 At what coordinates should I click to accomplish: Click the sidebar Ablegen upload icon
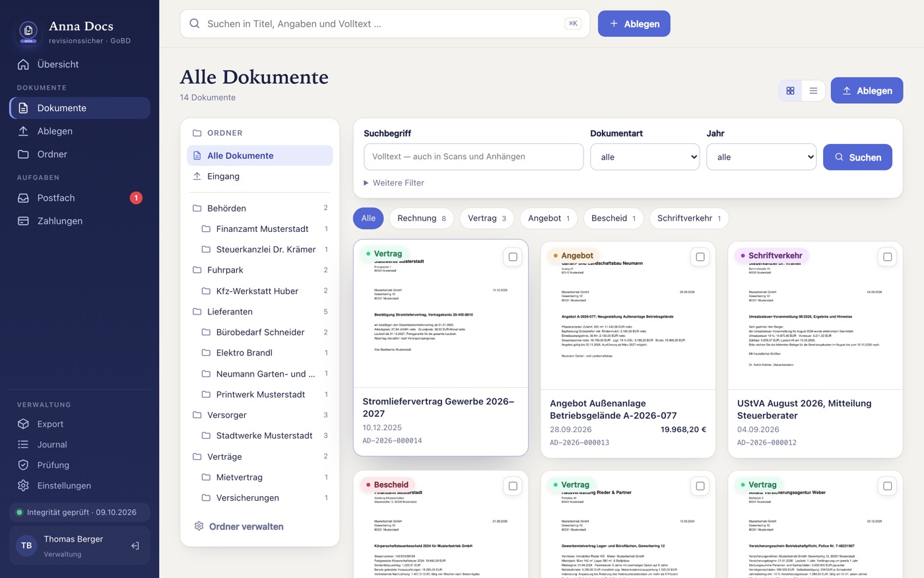click(x=23, y=131)
